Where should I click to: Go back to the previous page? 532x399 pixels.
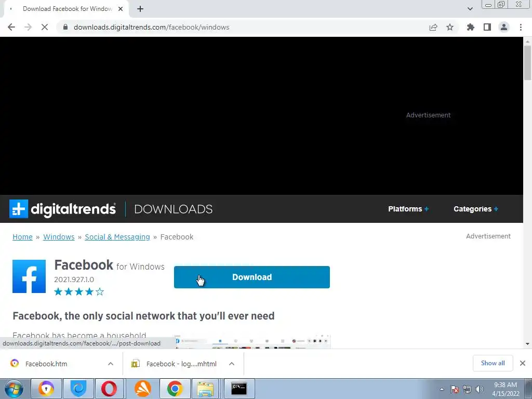[11, 27]
